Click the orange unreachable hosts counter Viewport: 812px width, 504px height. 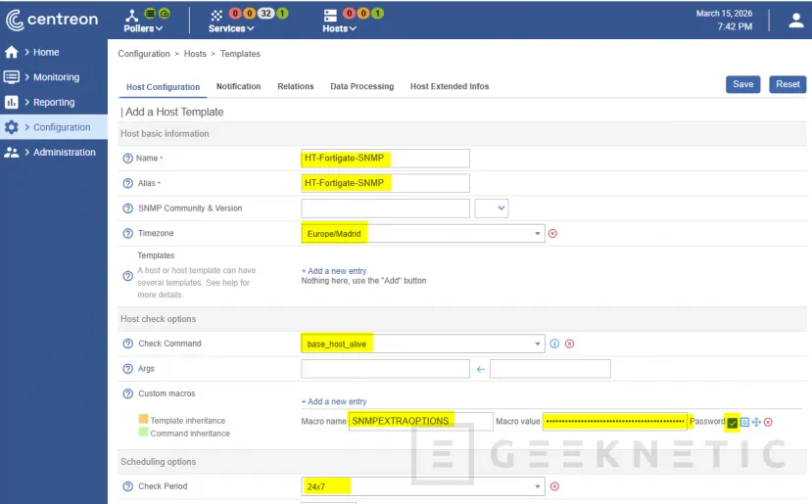pos(363,14)
